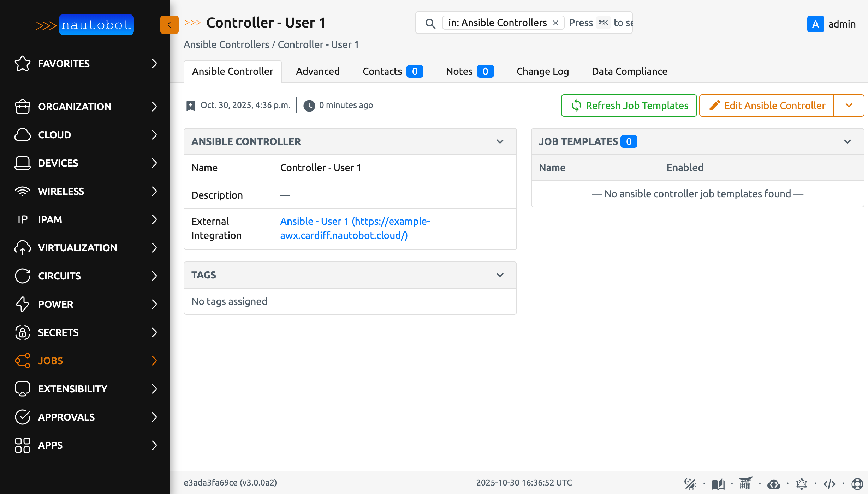Open the Ansible - User 1 external integration link

click(355, 228)
